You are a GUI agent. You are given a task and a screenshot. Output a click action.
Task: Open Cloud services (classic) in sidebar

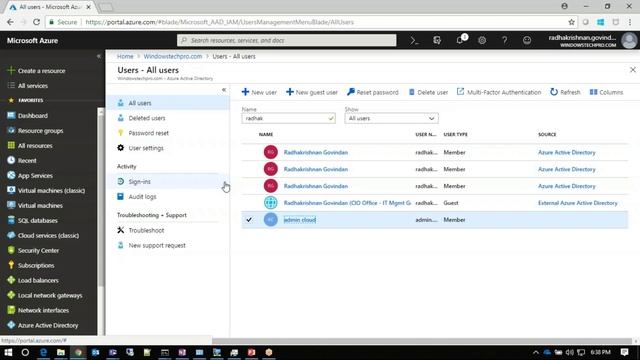(x=49, y=236)
